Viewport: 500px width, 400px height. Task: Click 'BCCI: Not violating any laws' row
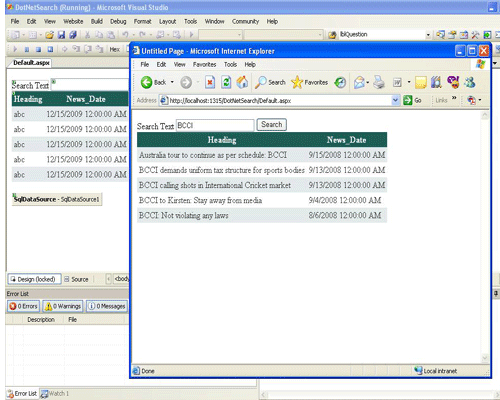pos(262,215)
